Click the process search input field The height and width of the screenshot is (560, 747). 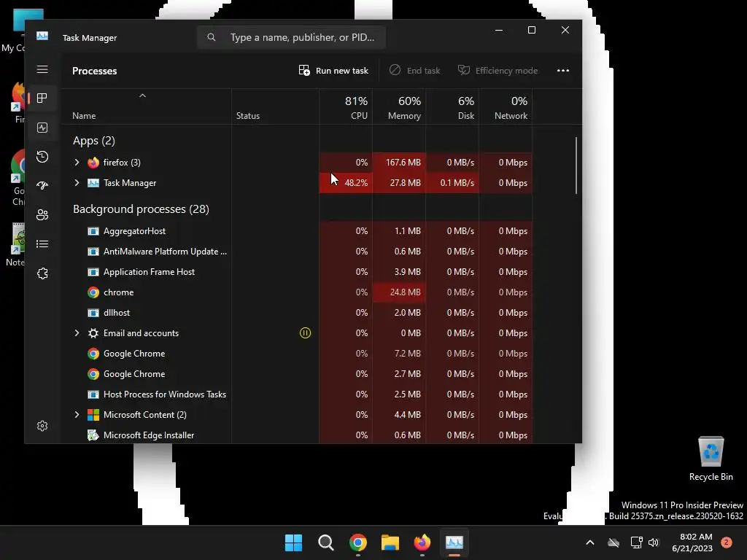(x=292, y=37)
